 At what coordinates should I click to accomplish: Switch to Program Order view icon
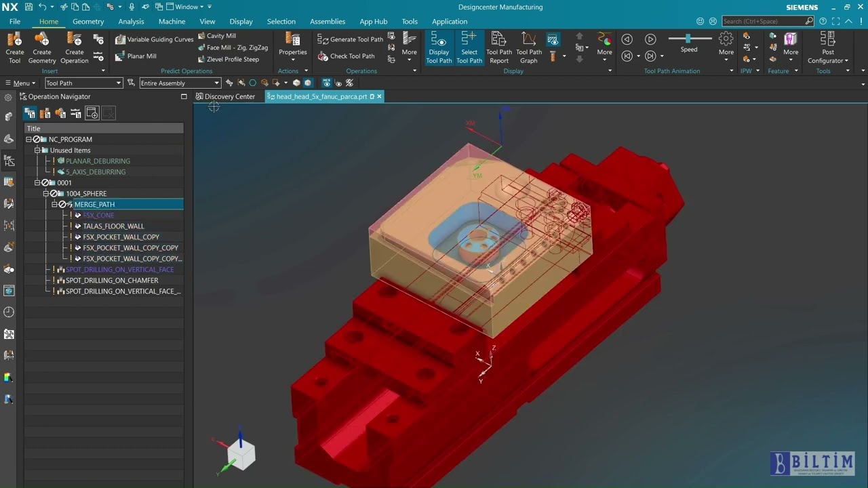tap(30, 114)
